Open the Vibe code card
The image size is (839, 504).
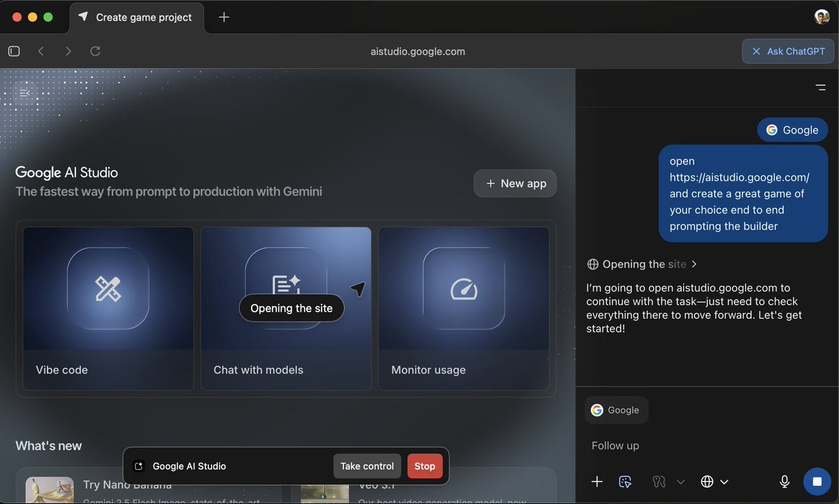pos(108,308)
